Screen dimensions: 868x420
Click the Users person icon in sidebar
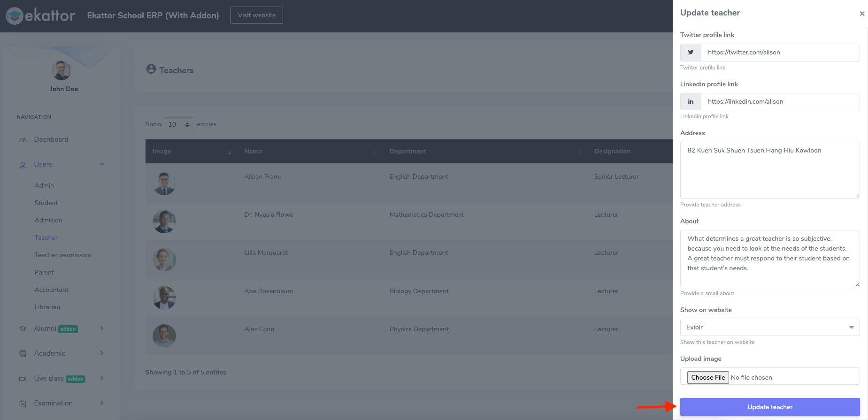click(x=23, y=165)
